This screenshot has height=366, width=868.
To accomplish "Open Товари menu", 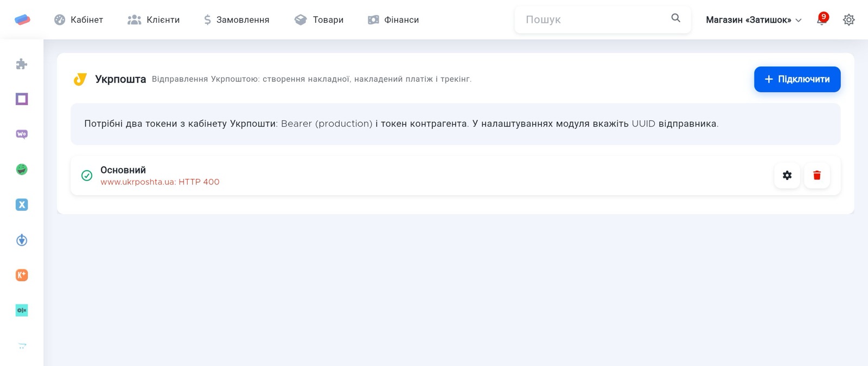I will pyautogui.click(x=319, y=20).
